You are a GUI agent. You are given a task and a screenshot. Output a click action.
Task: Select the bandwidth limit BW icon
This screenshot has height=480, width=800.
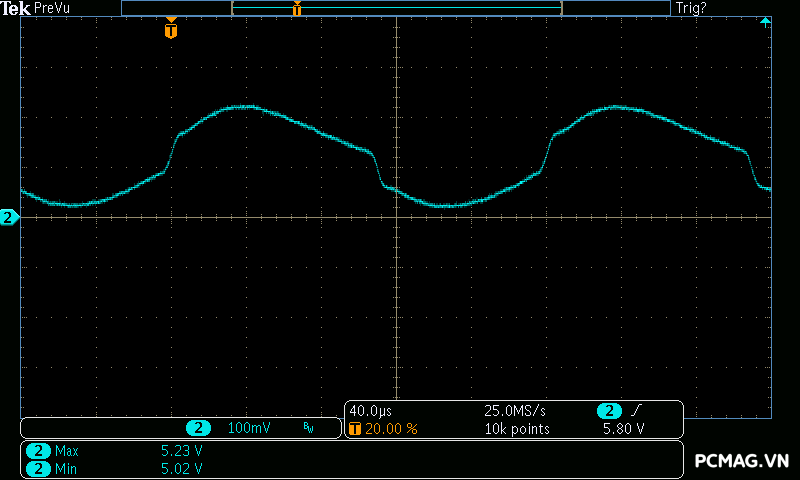click(308, 428)
